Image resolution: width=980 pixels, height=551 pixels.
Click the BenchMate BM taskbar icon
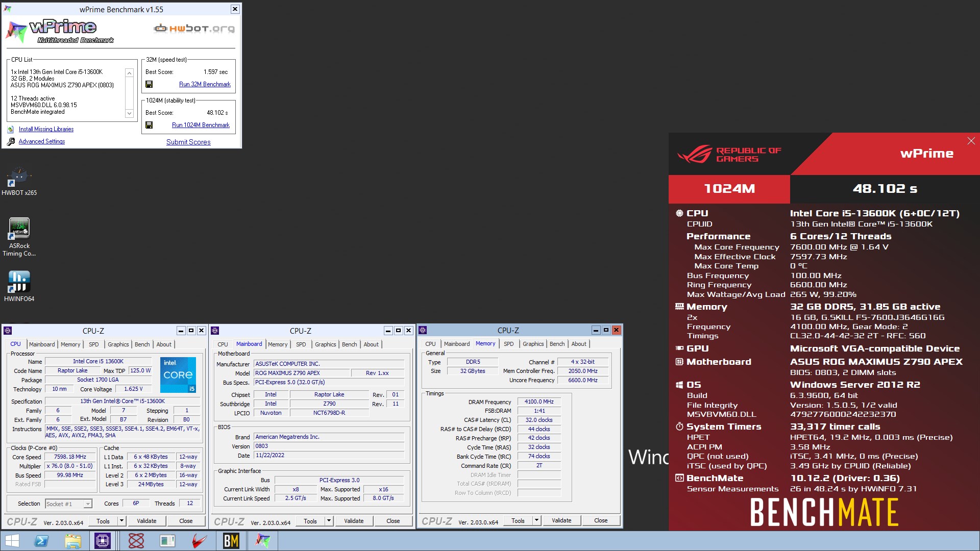click(231, 541)
